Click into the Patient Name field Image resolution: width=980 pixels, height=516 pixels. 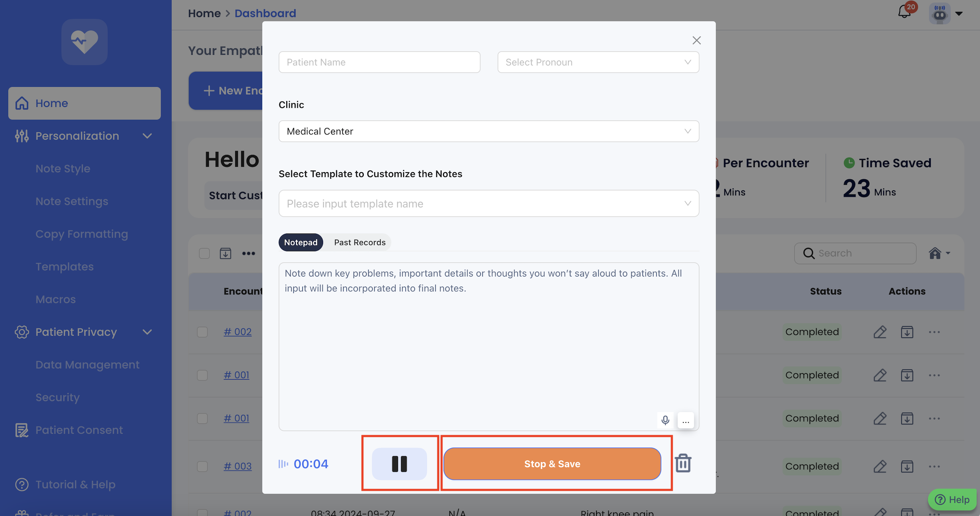coord(379,62)
